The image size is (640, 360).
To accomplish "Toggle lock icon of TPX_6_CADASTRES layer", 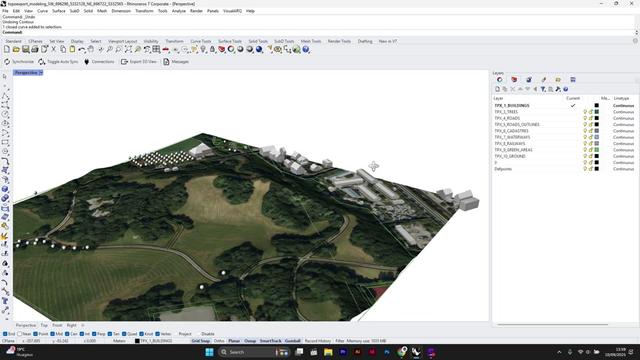I will pyautogui.click(x=591, y=131).
